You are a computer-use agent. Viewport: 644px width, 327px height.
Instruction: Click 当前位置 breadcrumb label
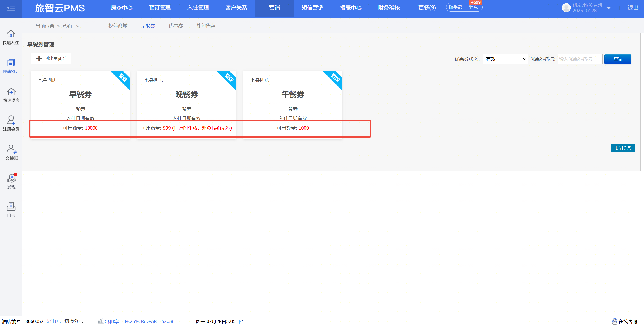45,26
